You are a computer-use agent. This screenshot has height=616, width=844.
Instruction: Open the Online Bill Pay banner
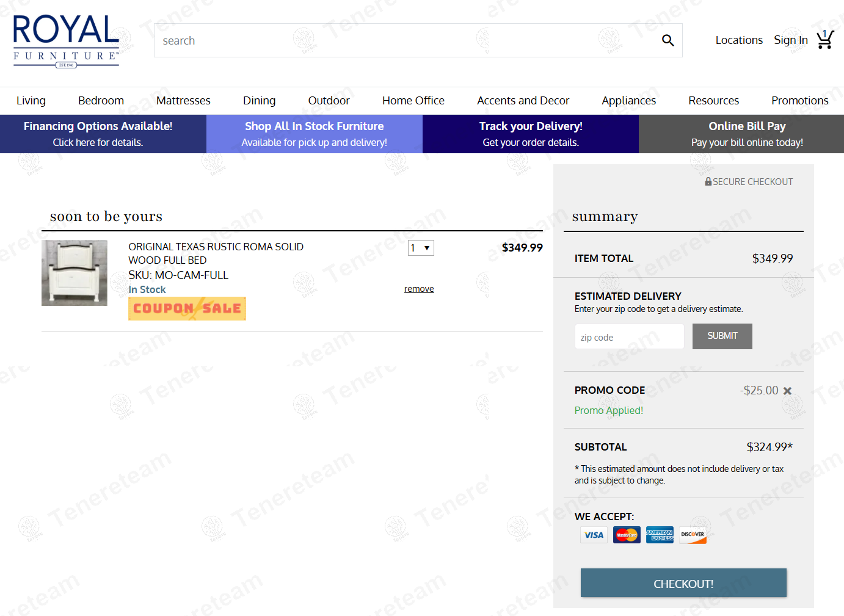pyautogui.click(x=741, y=134)
